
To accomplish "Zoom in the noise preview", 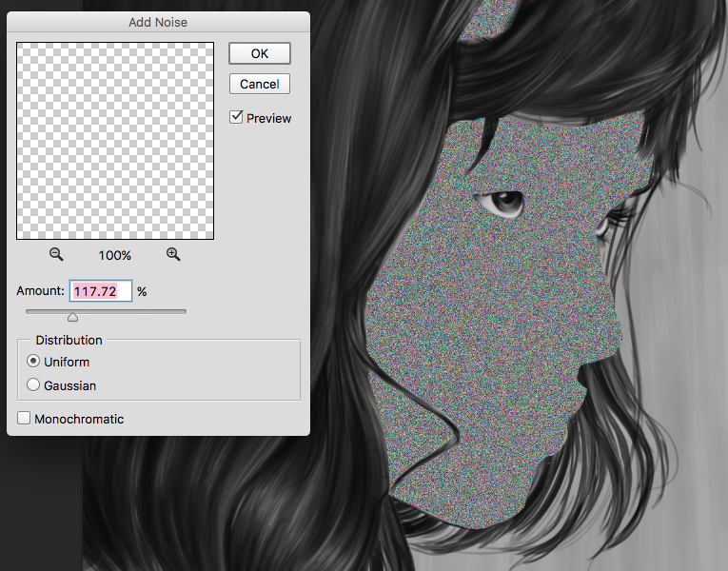I will (173, 254).
